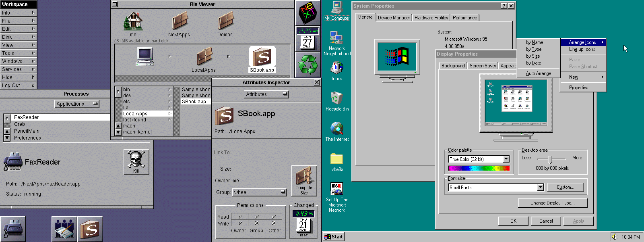Click the Desktop area slider handle

(x=550, y=159)
